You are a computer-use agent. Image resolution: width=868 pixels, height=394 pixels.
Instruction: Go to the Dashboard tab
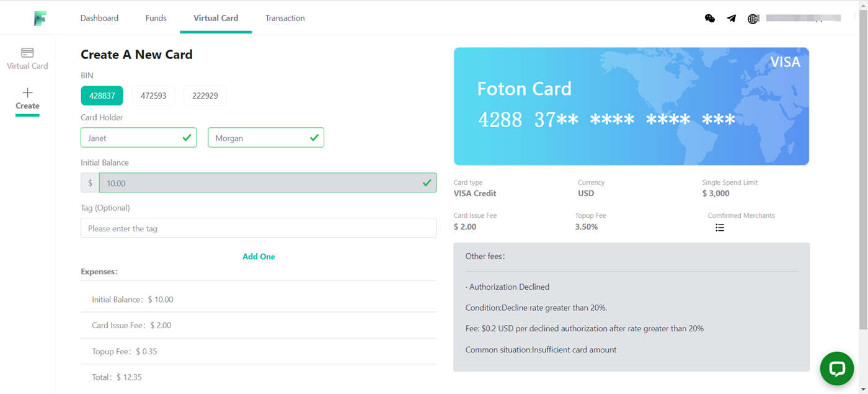[99, 18]
